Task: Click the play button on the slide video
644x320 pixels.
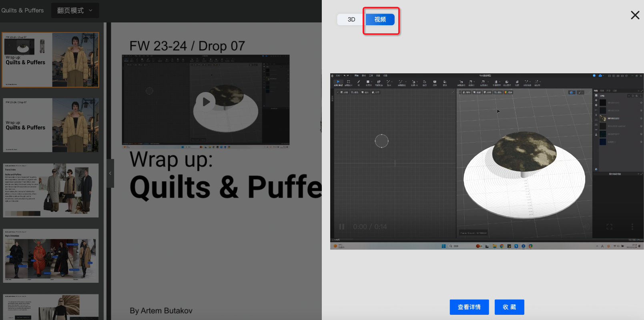Action: [206, 102]
